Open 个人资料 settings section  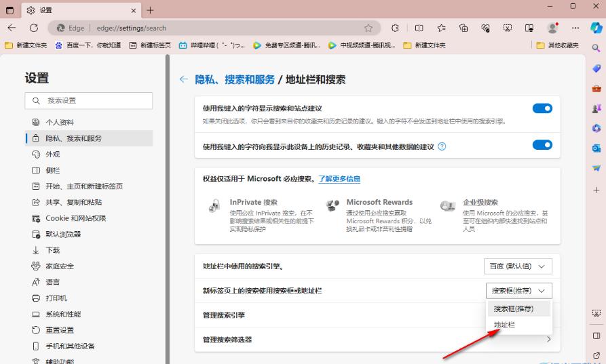89,123
